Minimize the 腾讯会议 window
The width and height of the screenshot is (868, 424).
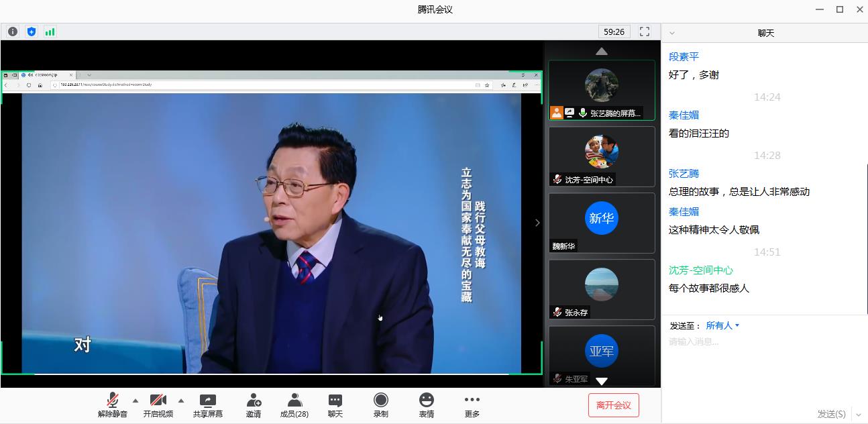820,9
